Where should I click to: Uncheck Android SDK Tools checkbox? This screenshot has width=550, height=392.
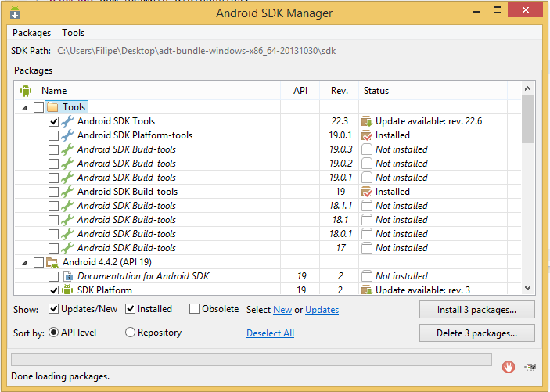coord(53,121)
